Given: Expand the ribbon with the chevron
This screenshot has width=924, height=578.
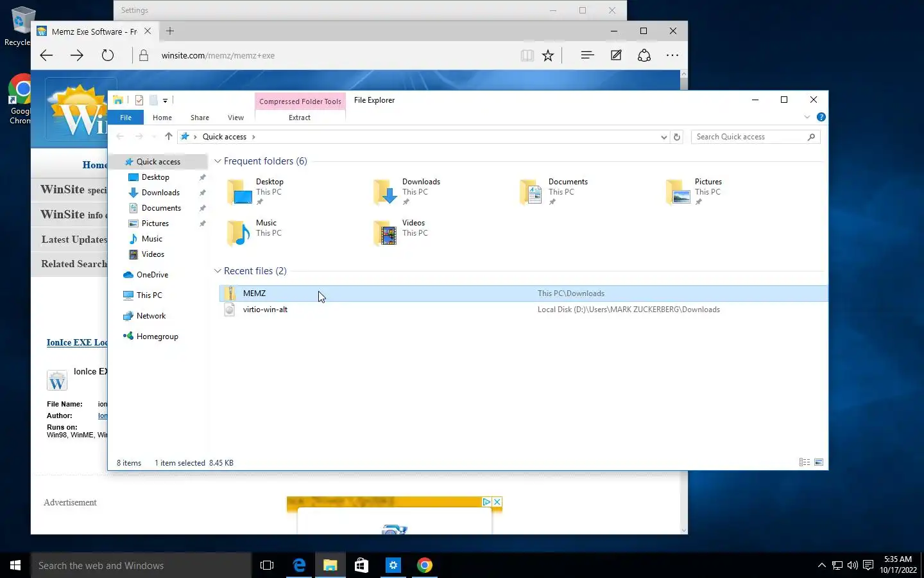Looking at the screenshot, I should (807, 117).
